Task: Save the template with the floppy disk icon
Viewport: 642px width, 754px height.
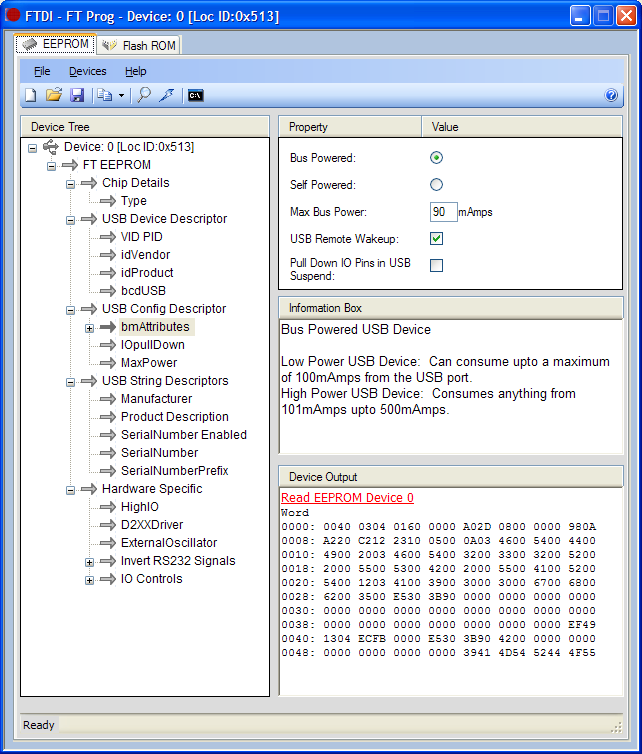Action: [77, 95]
